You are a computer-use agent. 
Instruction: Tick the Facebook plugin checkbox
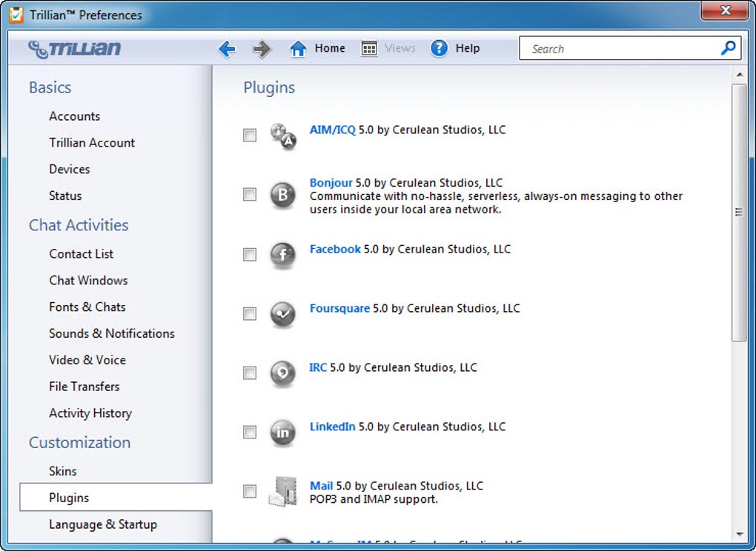(250, 254)
